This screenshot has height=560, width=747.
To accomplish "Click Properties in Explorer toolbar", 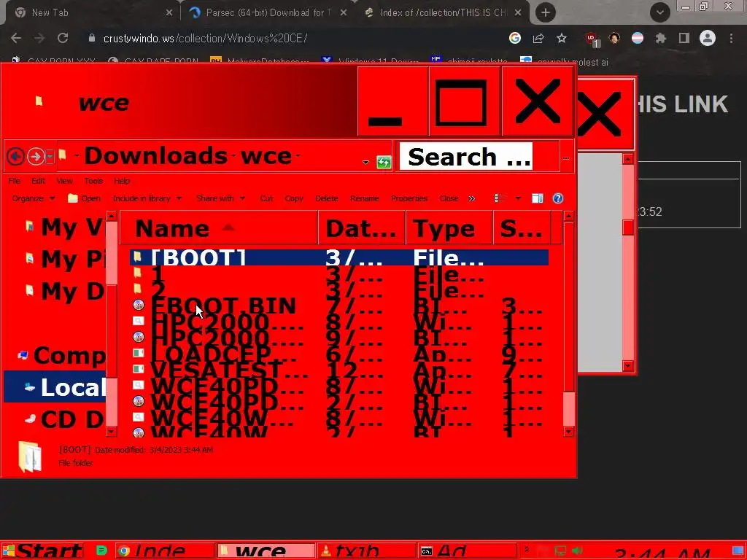I will click(x=409, y=198).
